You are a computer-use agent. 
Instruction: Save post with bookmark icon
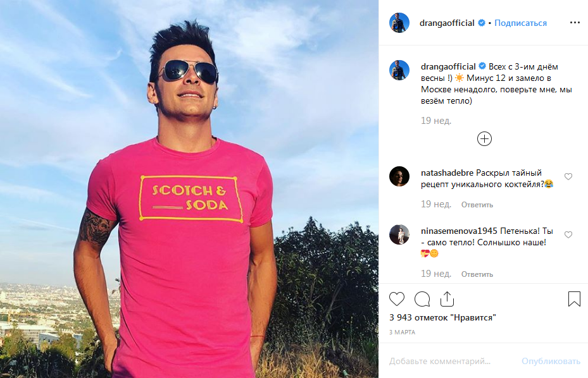pyautogui.click(x=574, y=299)
